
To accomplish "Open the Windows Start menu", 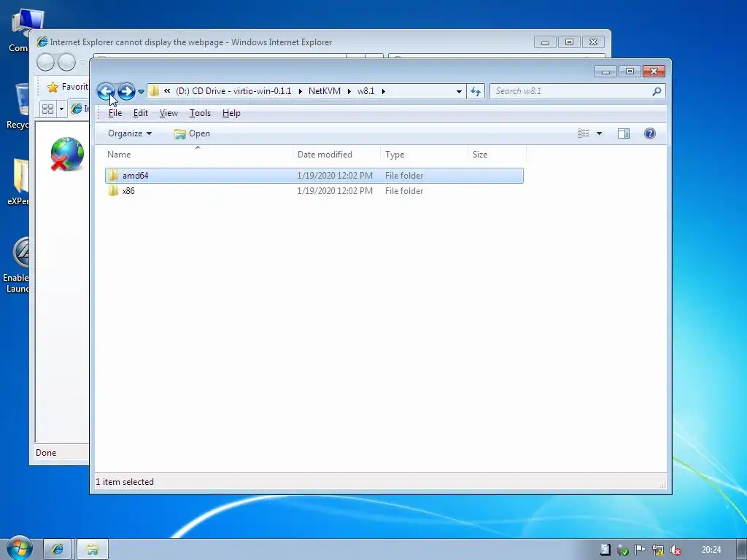I will (x=19, y=548).
